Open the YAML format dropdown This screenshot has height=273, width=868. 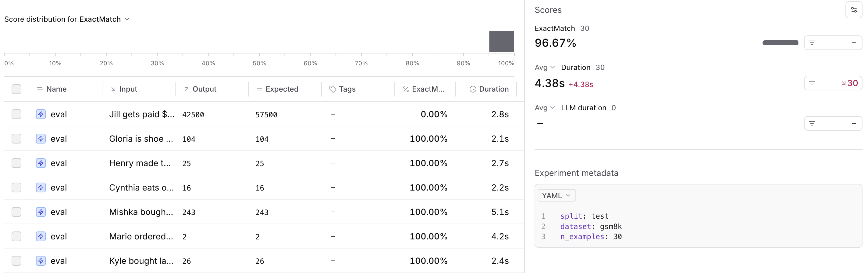click(556, 196)
